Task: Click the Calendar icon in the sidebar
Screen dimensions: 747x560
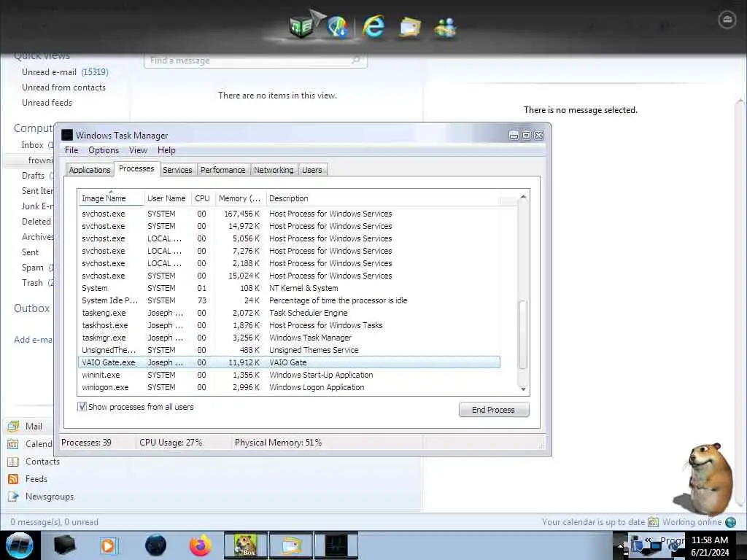Action: (13, 444)
